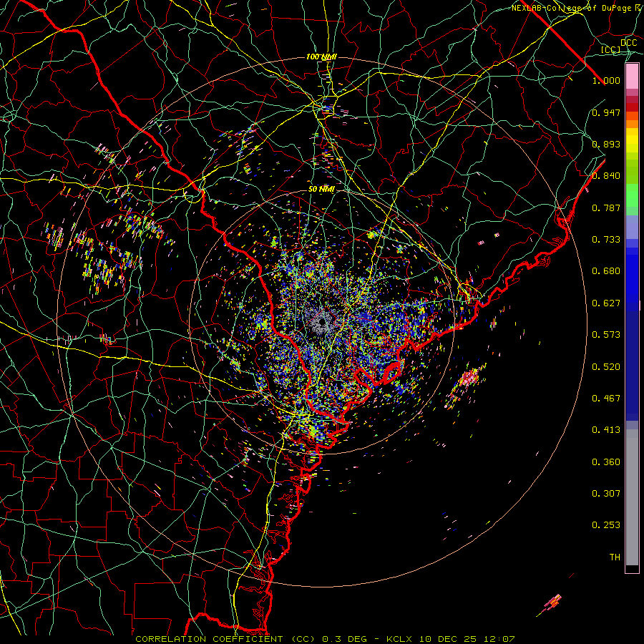The image size is (644, 644).
Task: Click the CORRELATION COEFFICIENT (CC) caption text
Action: [225, 639]
